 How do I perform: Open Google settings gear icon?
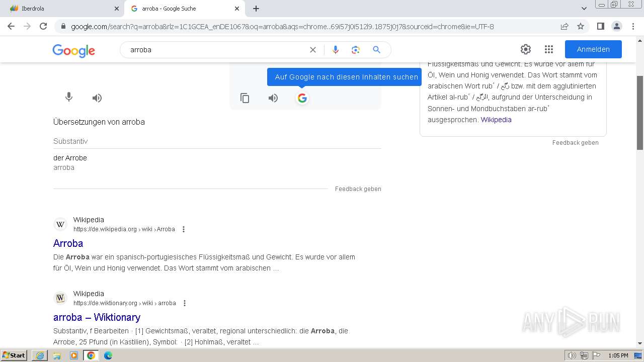(x=526, y=49)
